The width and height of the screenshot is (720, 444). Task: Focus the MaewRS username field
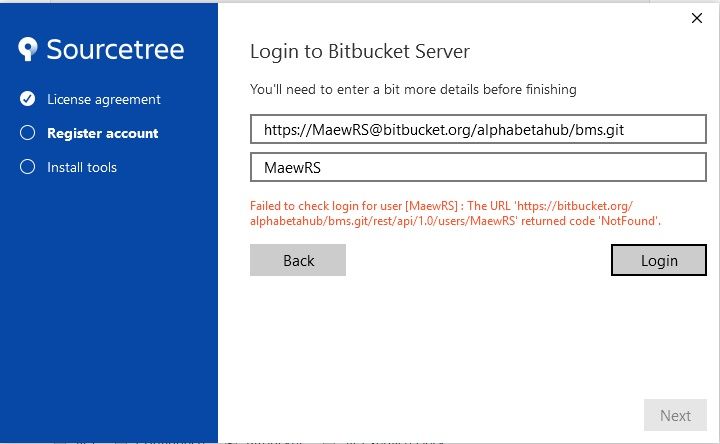point(478,167)
